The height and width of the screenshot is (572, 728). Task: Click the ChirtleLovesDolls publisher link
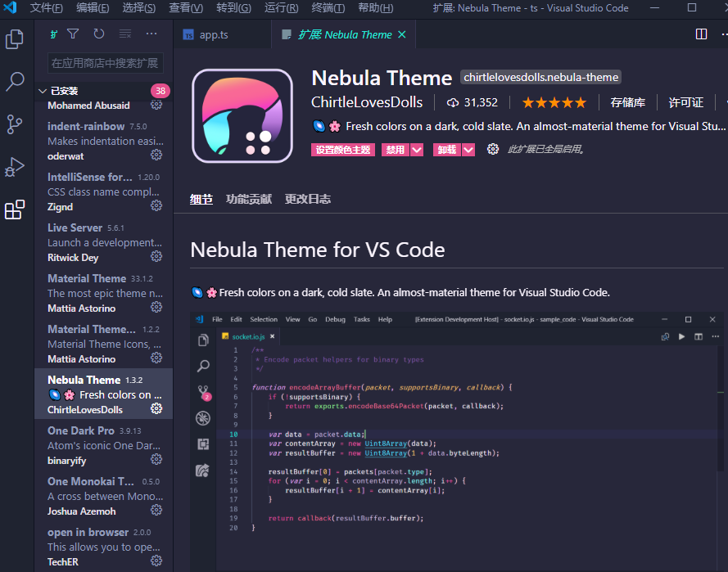[367, 102]
